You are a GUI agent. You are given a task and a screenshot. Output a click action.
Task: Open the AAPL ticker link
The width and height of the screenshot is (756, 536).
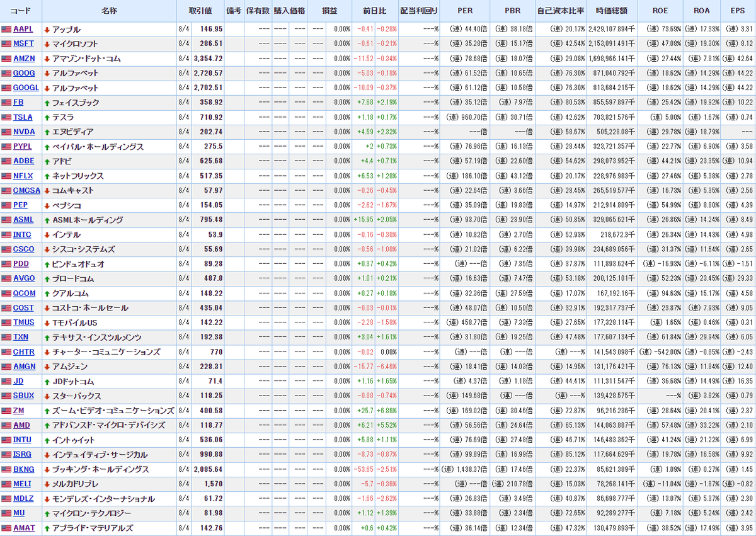23,29
